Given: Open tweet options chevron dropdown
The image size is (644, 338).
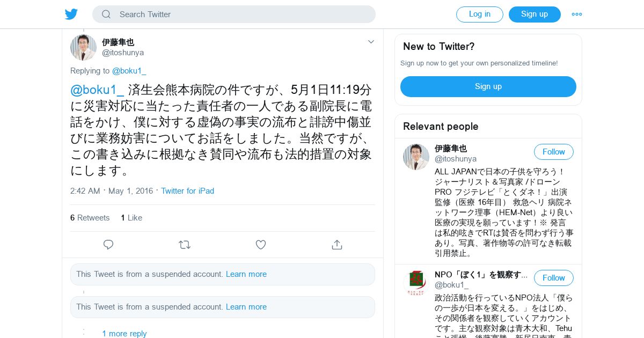Looking at the screenshot, I should coord(371,42).
